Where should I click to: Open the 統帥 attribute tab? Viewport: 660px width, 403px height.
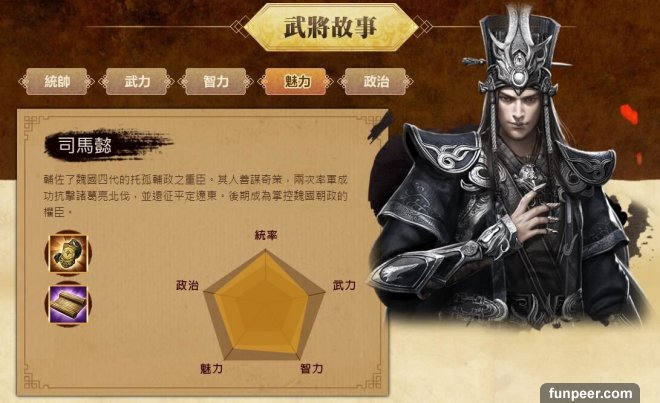56,81
